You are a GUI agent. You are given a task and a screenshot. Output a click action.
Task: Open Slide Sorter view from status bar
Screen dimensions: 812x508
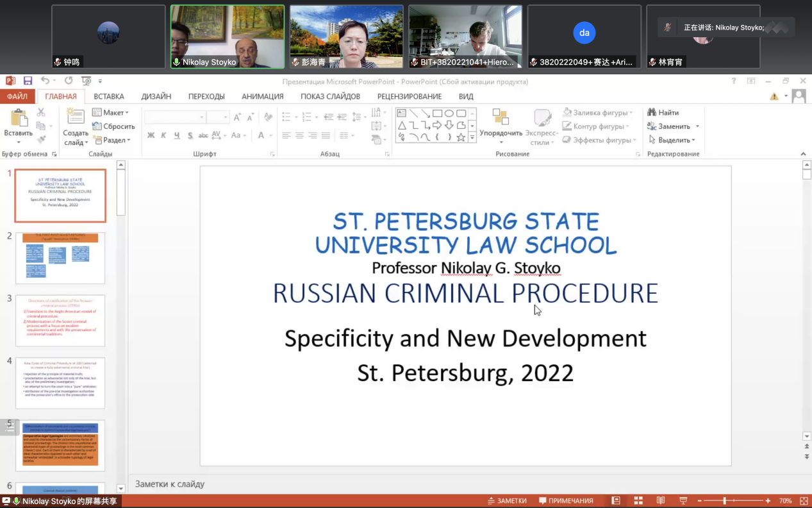click(638, 500)
